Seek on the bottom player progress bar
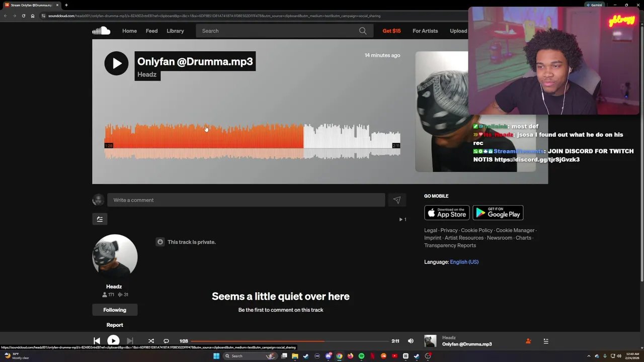This screenshot has height=362, width=644. pyautogui.click(x=290, y=341)
